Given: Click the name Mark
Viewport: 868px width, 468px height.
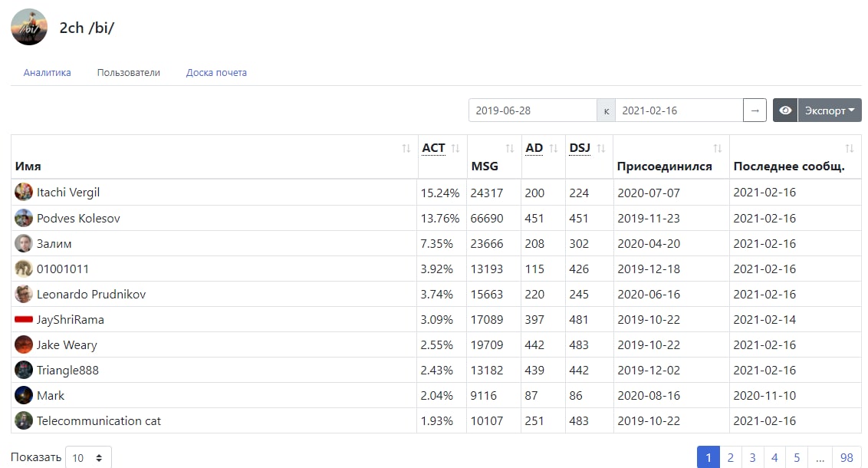Looking at the screenshot, I should point(51,395).
